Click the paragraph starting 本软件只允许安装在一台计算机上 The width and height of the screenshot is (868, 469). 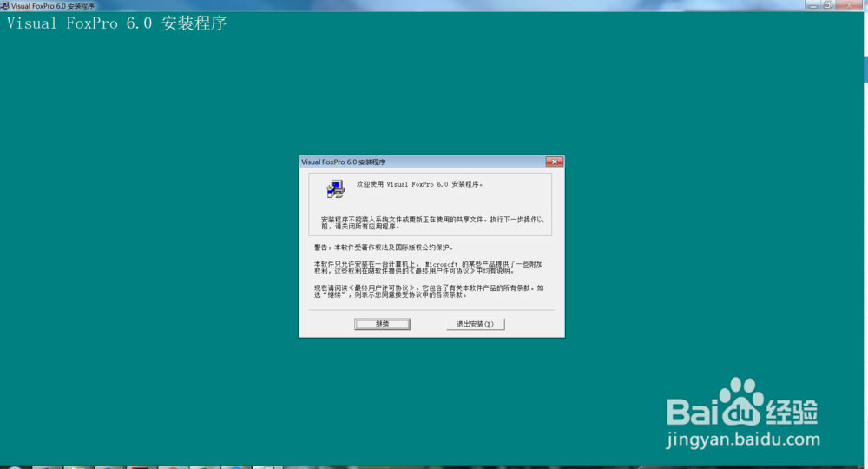[429, 268]
